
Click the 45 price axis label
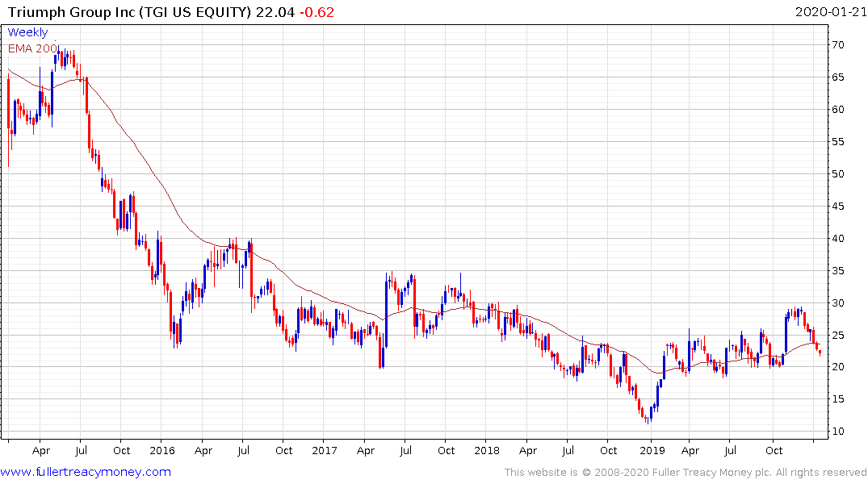(837, 207)
